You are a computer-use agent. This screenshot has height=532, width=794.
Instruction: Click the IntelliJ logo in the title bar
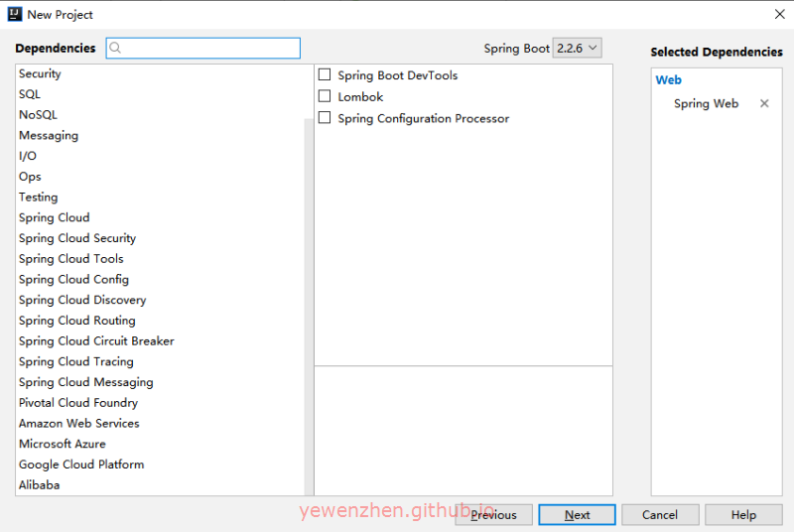(x=15, y=14)
